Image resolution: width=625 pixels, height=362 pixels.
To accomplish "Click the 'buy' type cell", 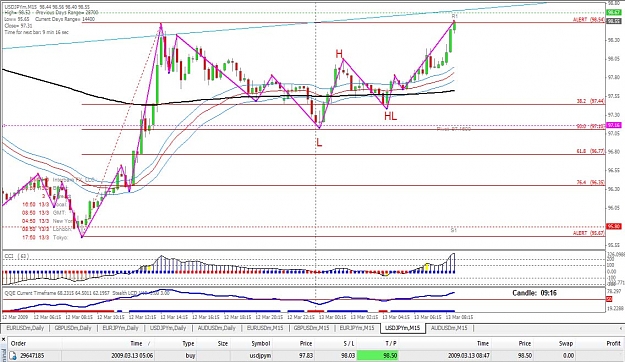I will point(190,356).
